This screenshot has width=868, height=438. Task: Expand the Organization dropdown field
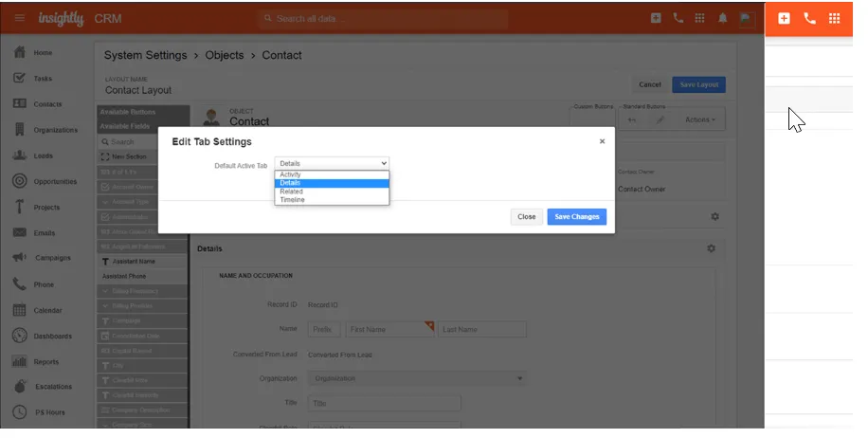417,378
